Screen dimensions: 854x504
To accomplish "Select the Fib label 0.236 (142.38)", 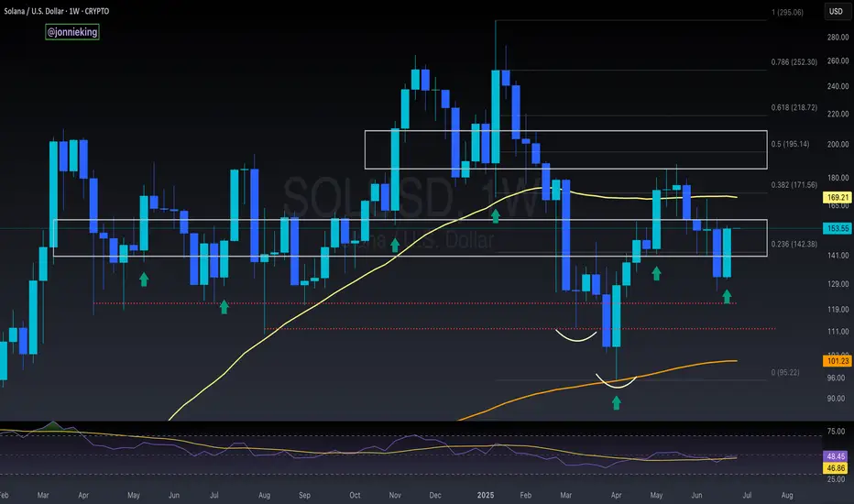I will pos(794,244).
